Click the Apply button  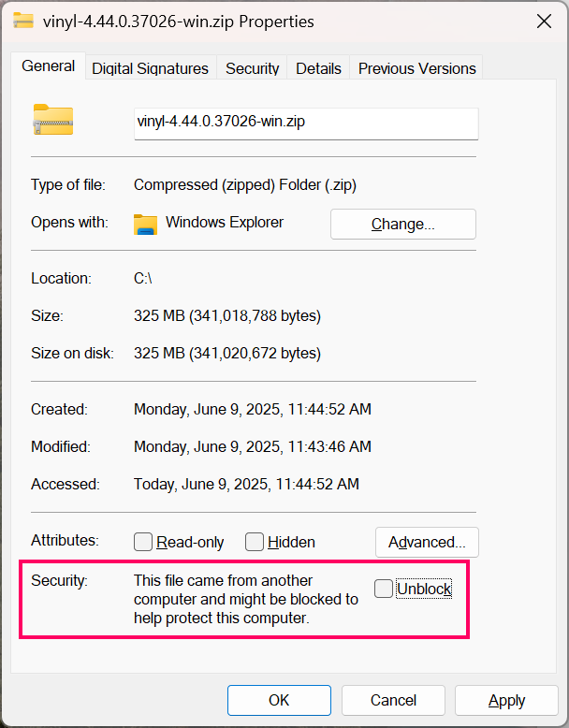click(506, 700)
